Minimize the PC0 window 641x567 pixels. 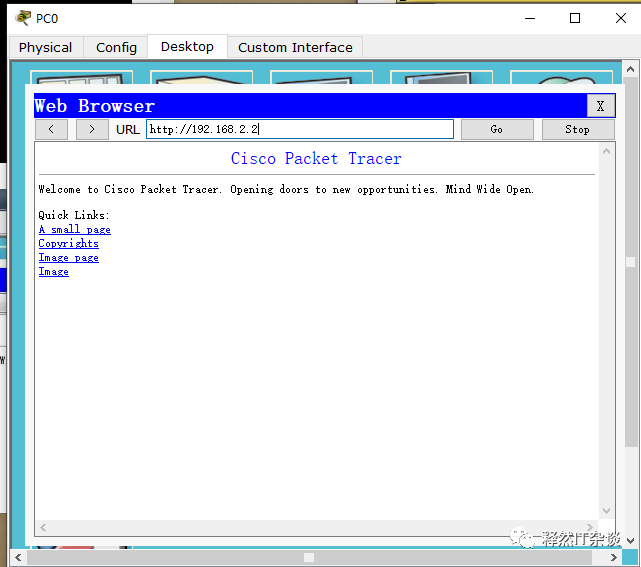coord(530,18)
